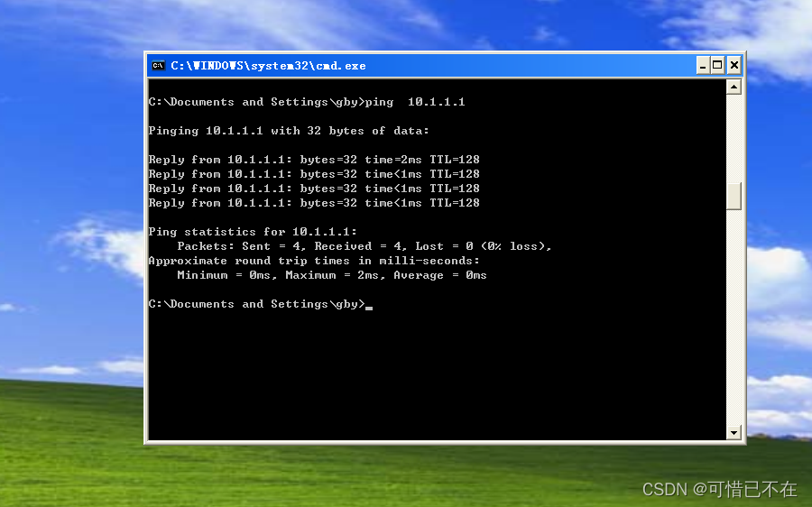Click the scrollbar up arrow
This screenshot has width=812, height=507.
coord(734,87)
